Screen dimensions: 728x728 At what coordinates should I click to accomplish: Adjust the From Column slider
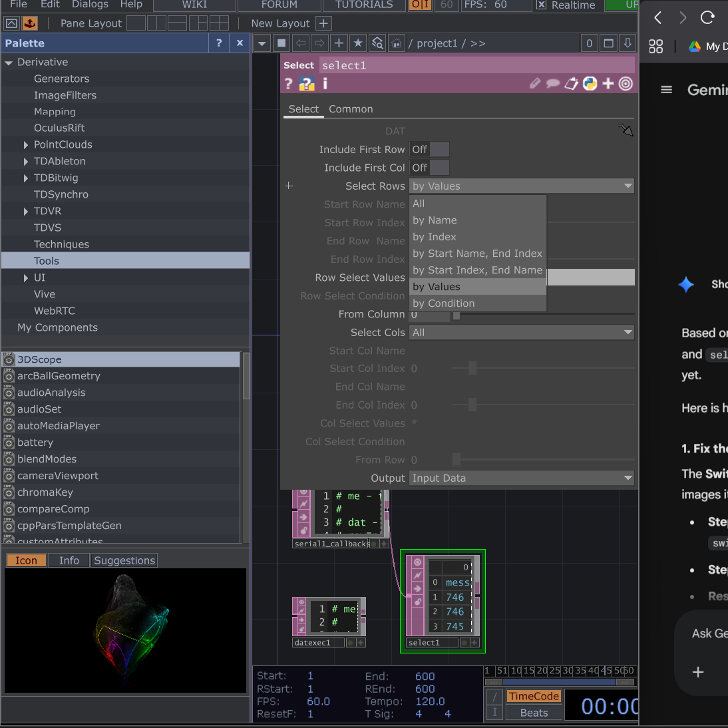pos(456,315)
